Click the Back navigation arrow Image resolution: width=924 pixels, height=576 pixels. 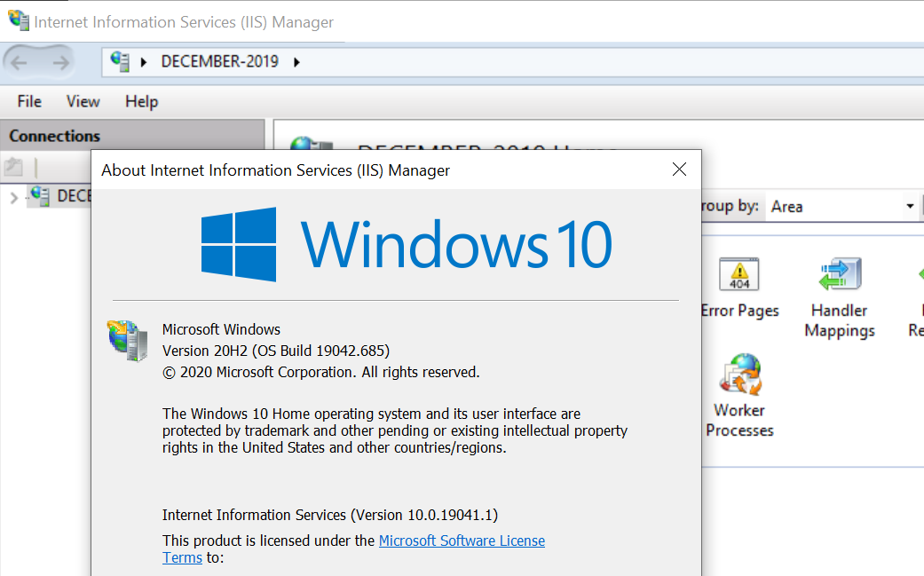(19, 62)
